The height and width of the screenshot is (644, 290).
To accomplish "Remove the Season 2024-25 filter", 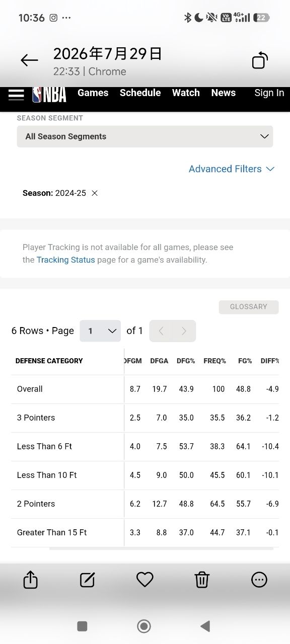I will point(95,193).
